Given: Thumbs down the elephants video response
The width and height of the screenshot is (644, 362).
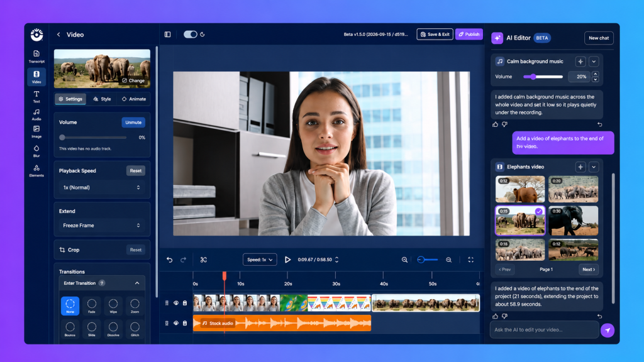Looking at the screenshot, I should pos(505,317).
